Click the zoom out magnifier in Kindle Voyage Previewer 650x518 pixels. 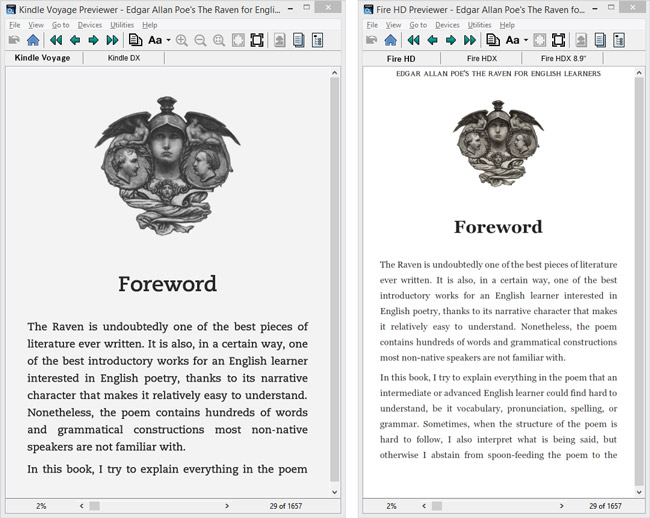[200, 40]
